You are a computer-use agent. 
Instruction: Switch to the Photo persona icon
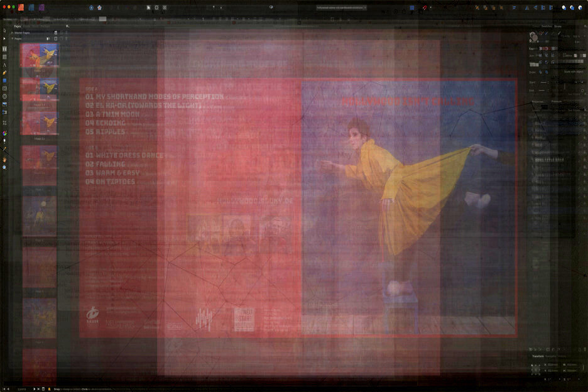point(41,7)
